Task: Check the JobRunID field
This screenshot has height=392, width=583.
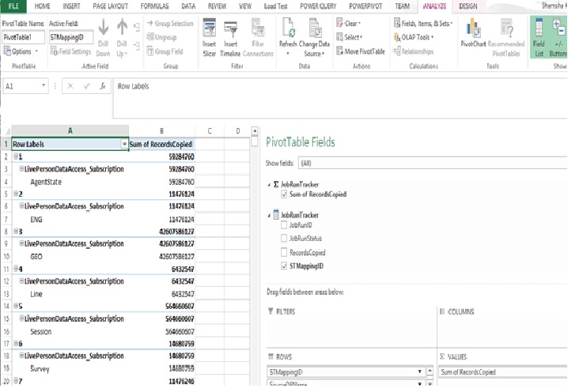Action: (x=284, y=224)
